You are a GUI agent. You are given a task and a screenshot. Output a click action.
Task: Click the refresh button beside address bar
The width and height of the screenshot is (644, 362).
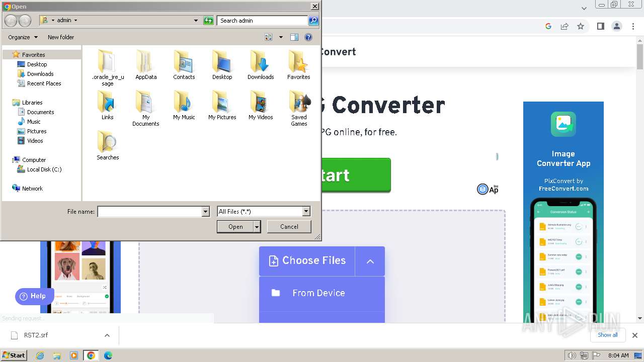click(208, 21)
